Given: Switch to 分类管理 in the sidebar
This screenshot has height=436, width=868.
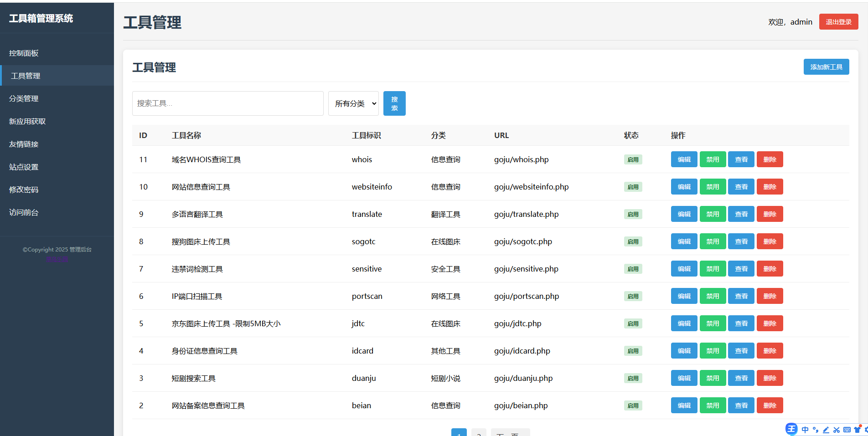Looking at the screenshot, I should coord(24,98).
